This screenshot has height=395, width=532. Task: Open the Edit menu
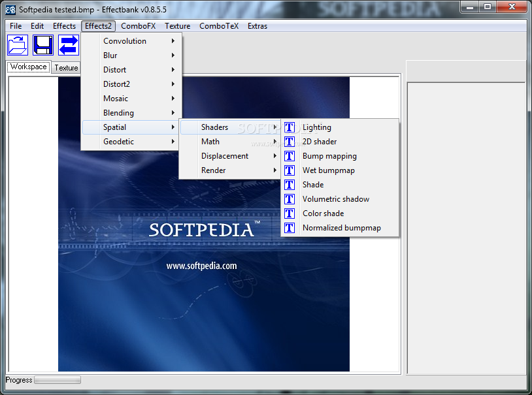[37, 26]
